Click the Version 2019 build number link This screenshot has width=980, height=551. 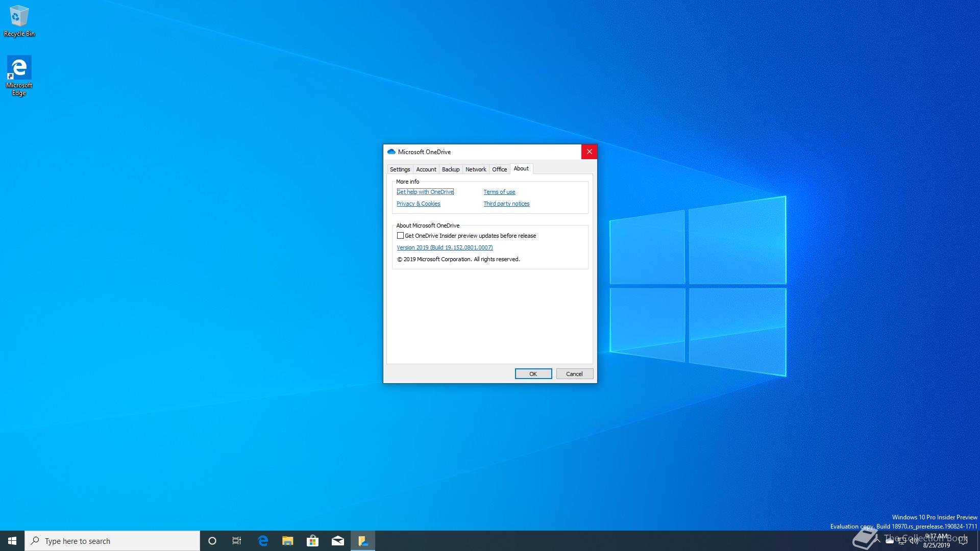pos(445,247)
